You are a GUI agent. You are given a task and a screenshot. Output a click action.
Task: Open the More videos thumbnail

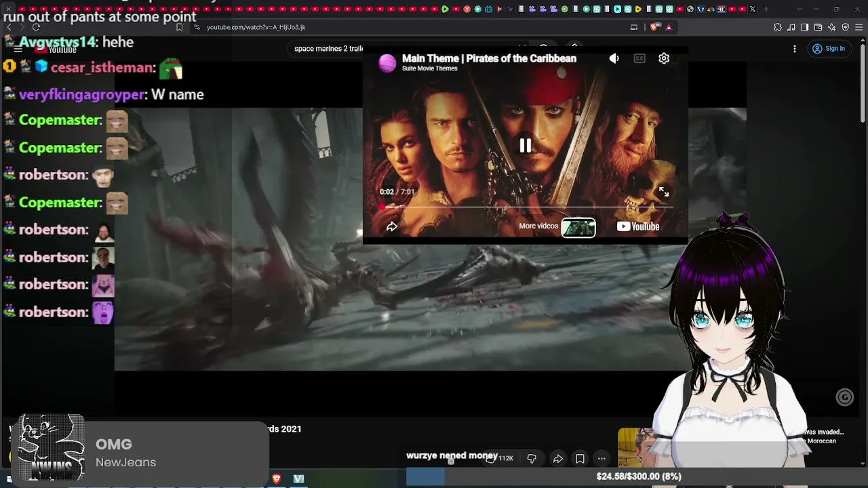(578, 227)
